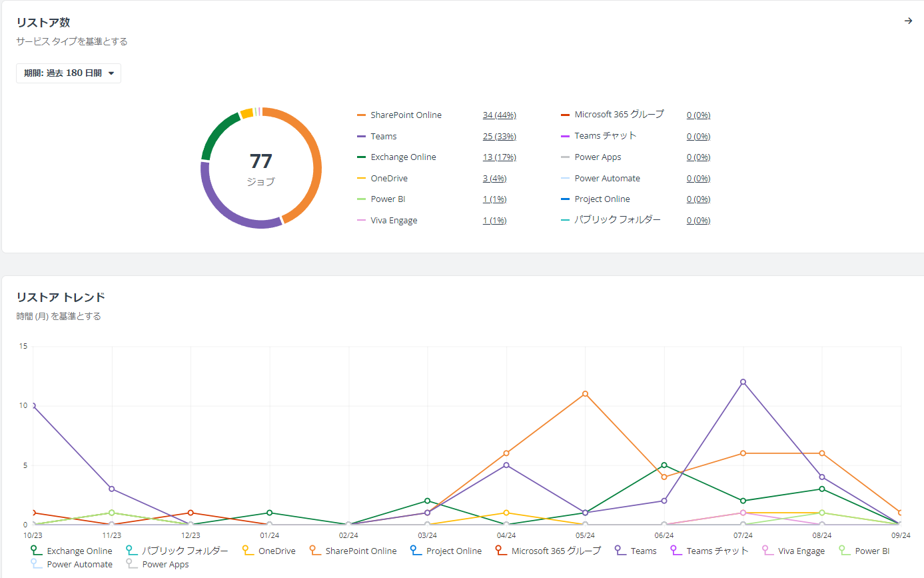Click the SharePoint Online peak point at 05/24

(585, 394)
